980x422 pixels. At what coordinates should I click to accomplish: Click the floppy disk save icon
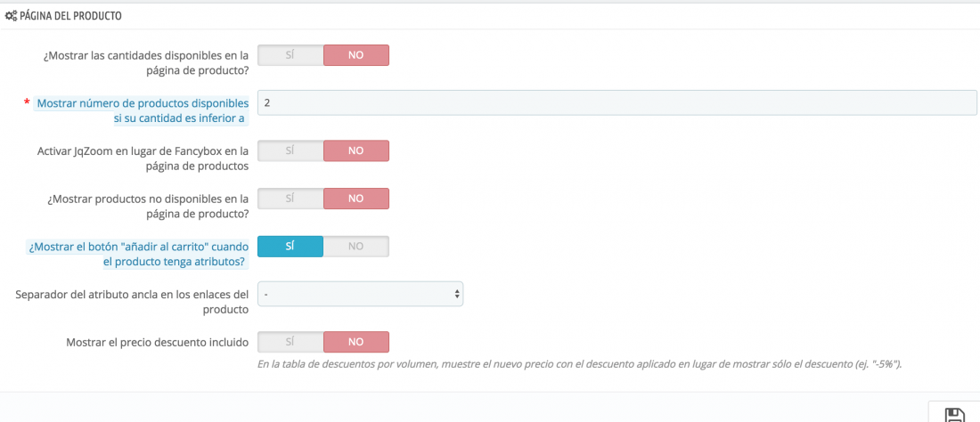point(954,416)
